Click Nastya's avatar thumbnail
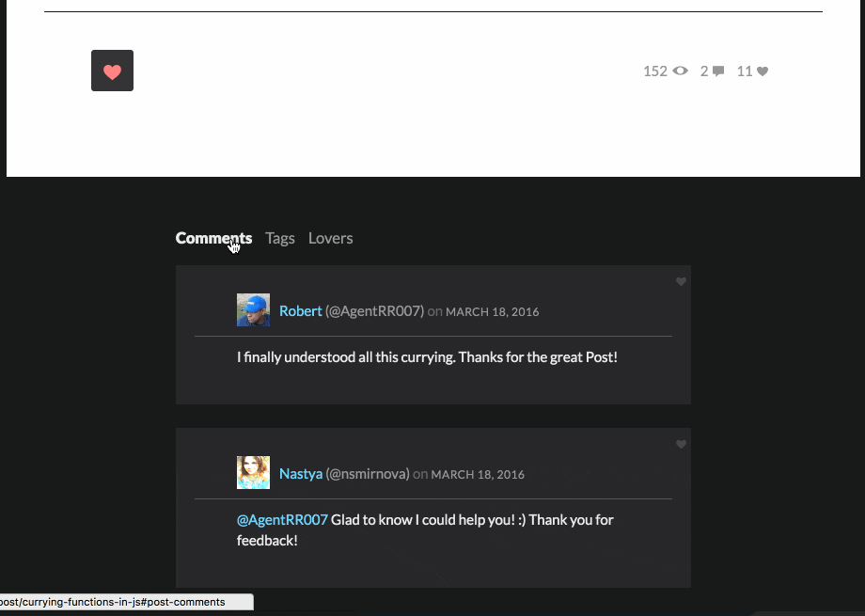The height and width of the screenshot is (616, 865). coord(253,472)
